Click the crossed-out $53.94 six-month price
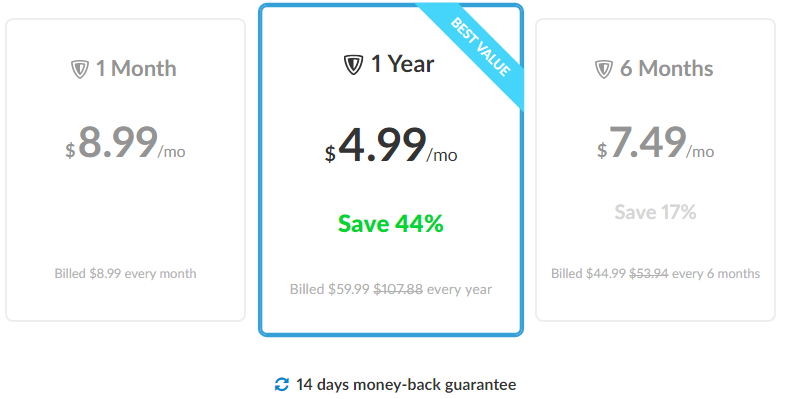 pyautogui.click(x=649, y=274)
